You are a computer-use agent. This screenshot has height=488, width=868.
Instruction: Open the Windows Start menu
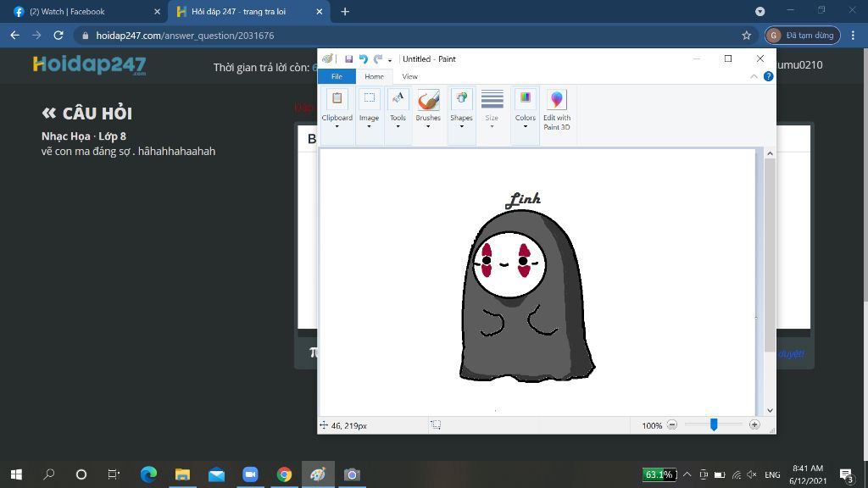coord(16,474)
